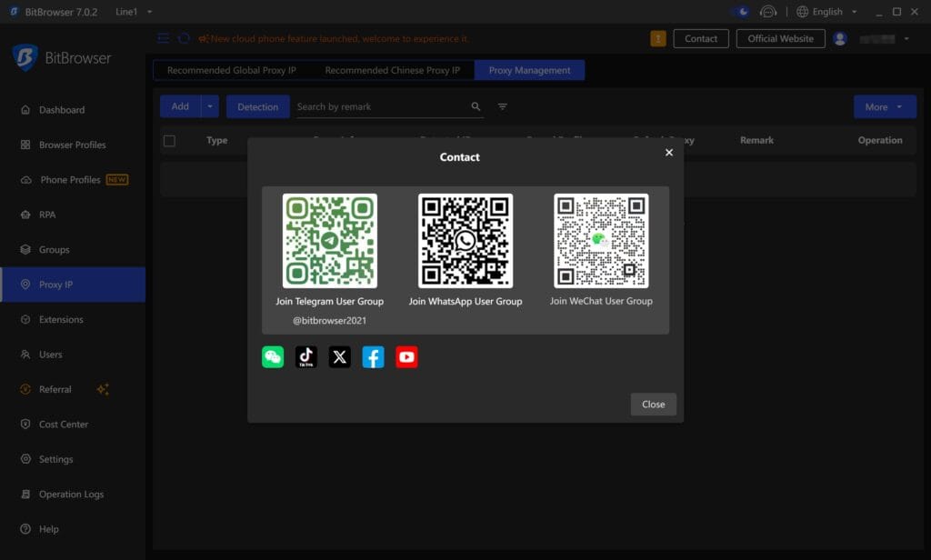The height and width of the screenshot is (560, 931).
Task: Open Help in the sidebar
Action: pos(73,529)
